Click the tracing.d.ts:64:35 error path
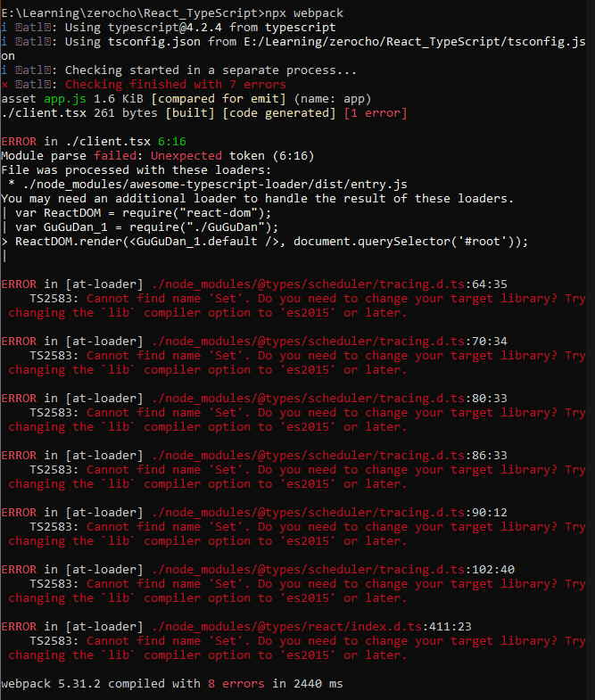This screenshot has height=700, width=595. [x=329, y=284]
